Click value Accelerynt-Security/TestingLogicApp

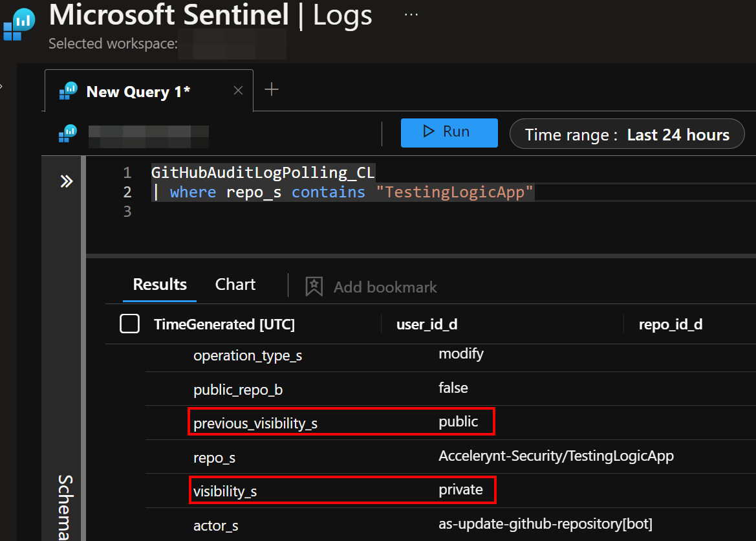pos(556,456)
